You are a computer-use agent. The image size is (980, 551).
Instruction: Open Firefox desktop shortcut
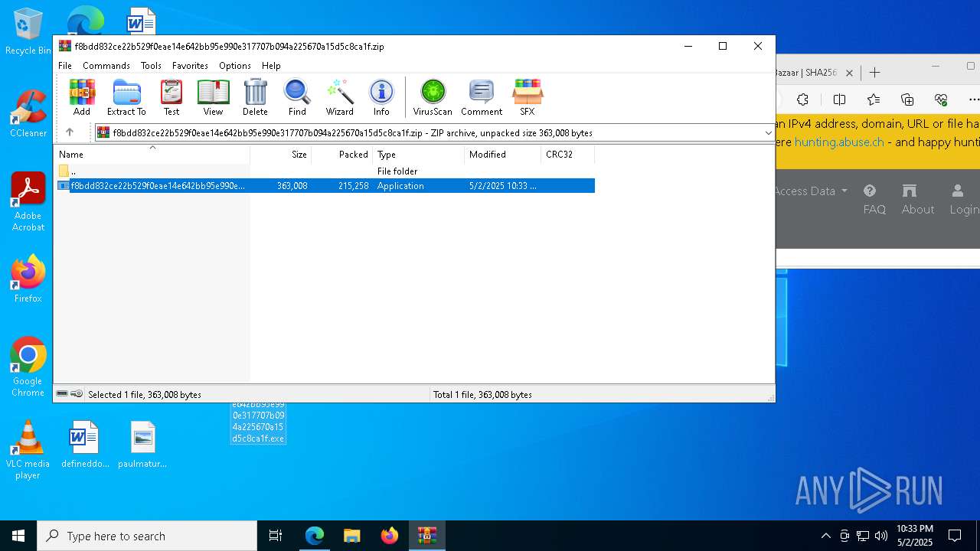[x=28, y=279]
